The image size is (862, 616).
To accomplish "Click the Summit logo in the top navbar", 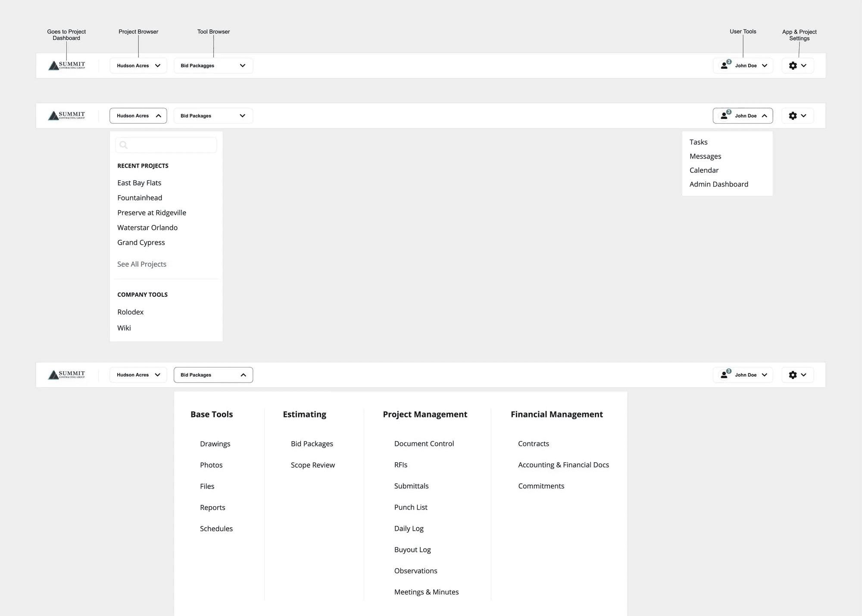I will point(66,65).
